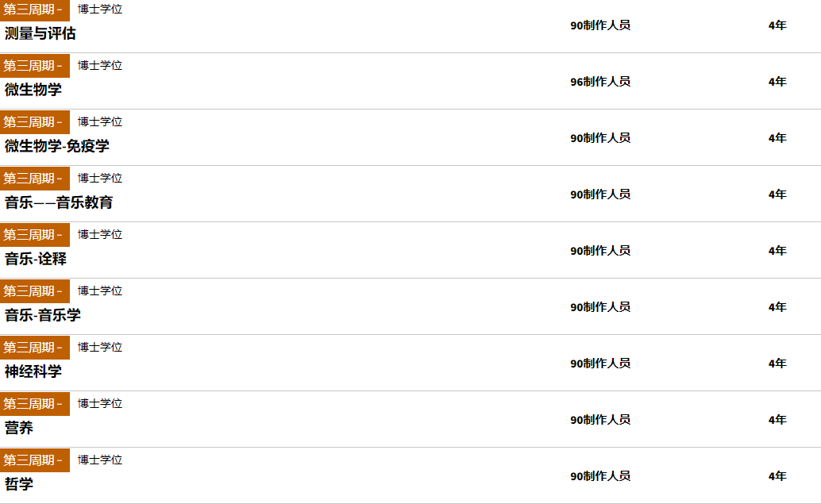Click 博士学位 label in the 音乐-音乐学 row
Image resolution: width=821 pixels, height=504 pixels.
coord(100,291)
